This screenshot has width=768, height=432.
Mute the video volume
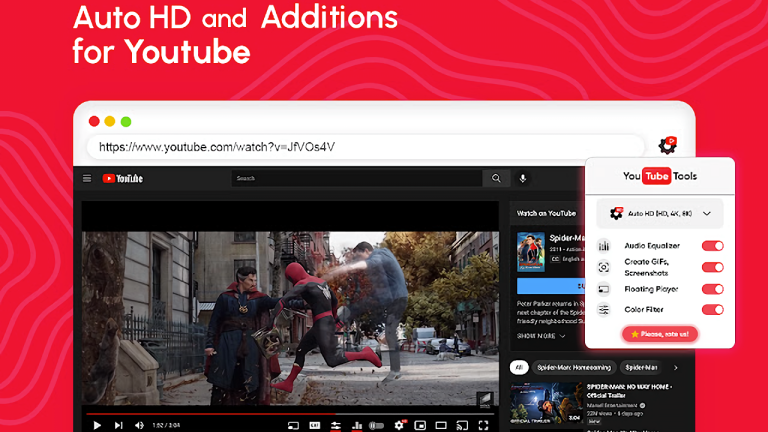[139, 425]
